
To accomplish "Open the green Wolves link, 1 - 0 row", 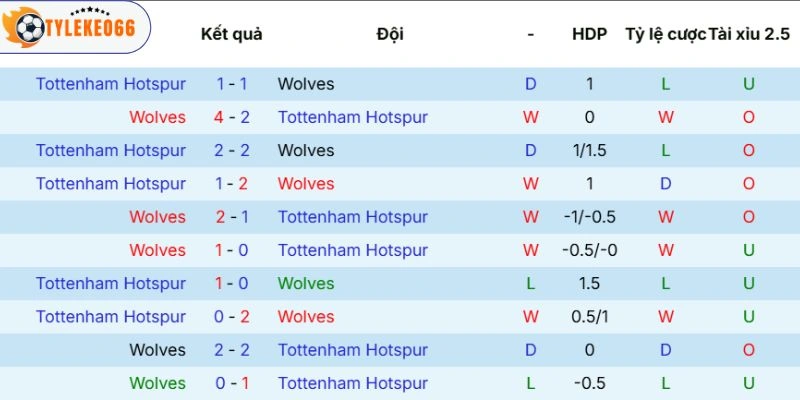I will coord(306,283).
